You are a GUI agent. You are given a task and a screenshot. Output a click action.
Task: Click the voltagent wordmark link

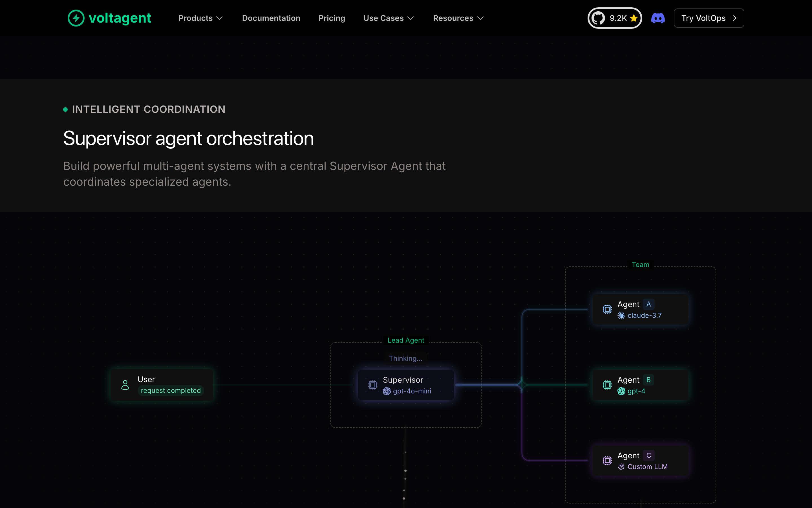[x=120, y=18]
